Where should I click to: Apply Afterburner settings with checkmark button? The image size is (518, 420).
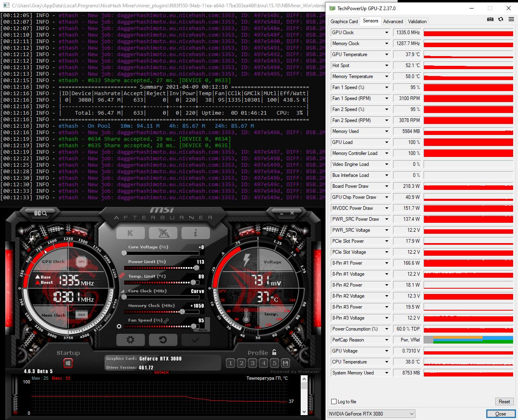[195, 340]
